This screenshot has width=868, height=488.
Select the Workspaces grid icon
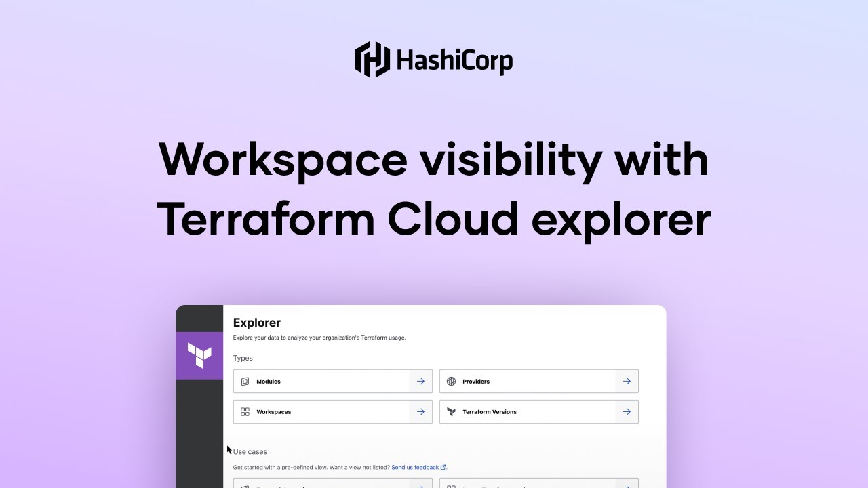245,411
